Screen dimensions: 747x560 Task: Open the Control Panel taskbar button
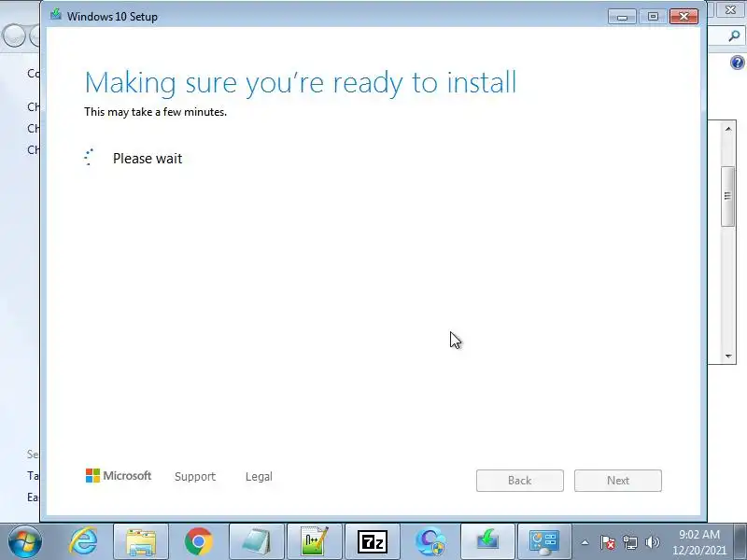[x=544, y=542]
